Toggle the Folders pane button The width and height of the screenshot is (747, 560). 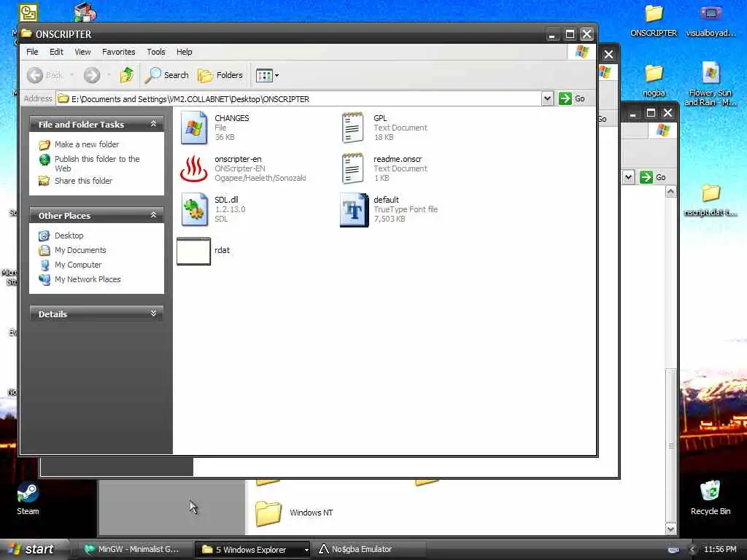[x=220, y=75]
